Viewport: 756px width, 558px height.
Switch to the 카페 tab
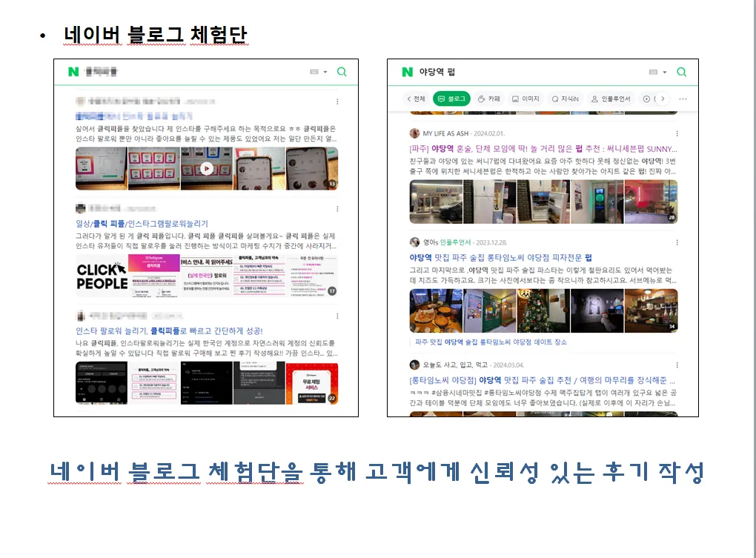(489, 99)
